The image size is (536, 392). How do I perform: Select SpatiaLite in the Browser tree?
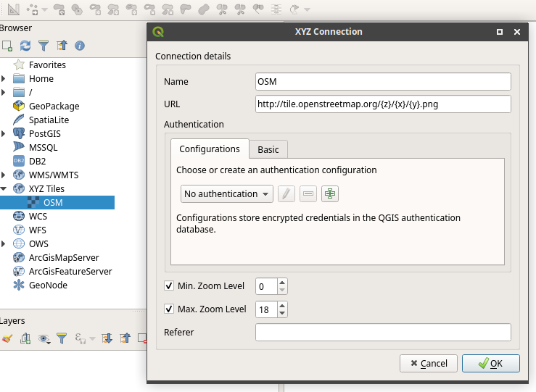point(49,120)
